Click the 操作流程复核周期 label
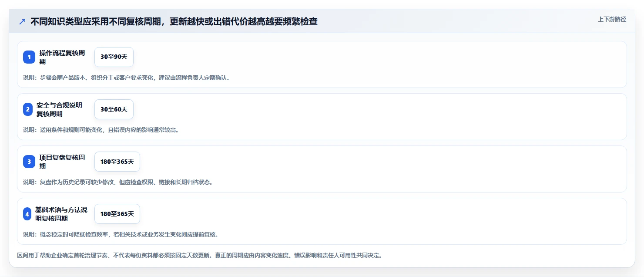 coord(62,57)
